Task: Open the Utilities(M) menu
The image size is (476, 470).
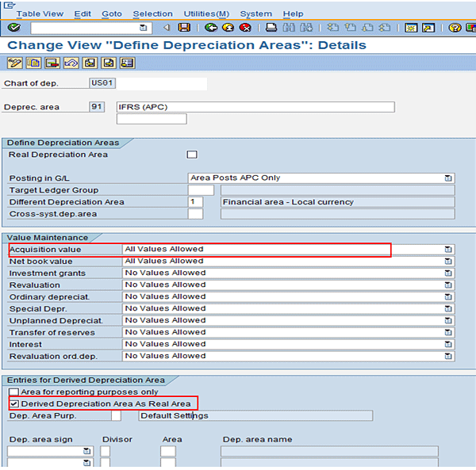Action: point(206,13)
